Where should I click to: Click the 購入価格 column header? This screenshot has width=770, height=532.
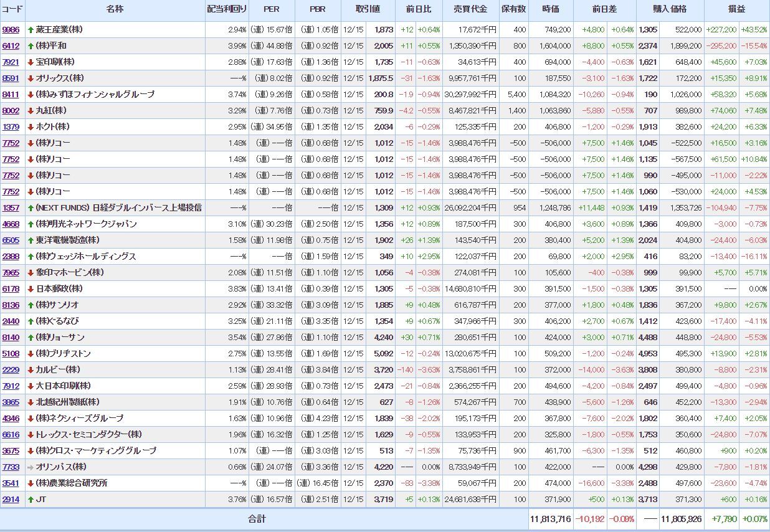tap(670, 10)
